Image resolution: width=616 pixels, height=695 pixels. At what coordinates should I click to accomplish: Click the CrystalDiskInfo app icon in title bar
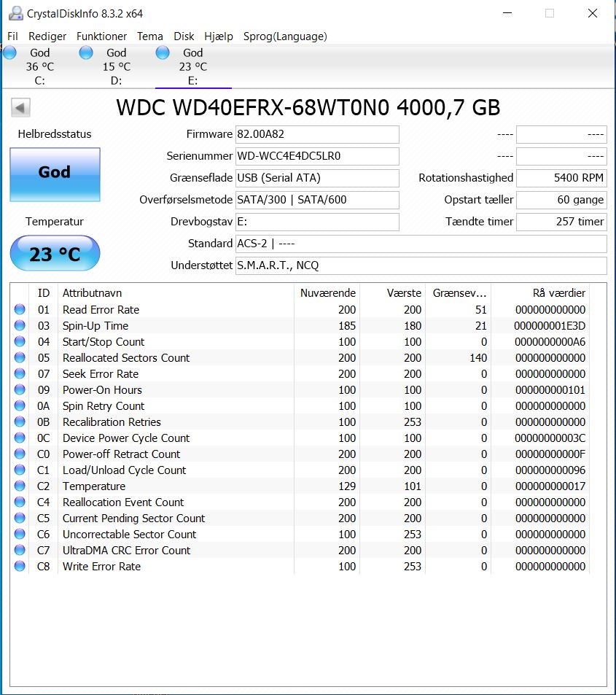(16, 13)
